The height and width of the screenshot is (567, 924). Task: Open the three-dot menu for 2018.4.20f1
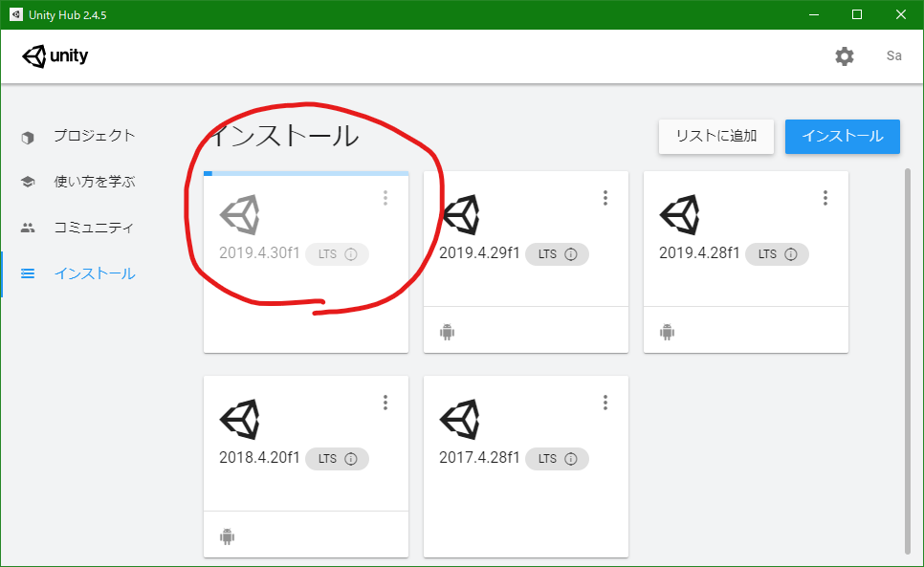[x=385, y=403]
